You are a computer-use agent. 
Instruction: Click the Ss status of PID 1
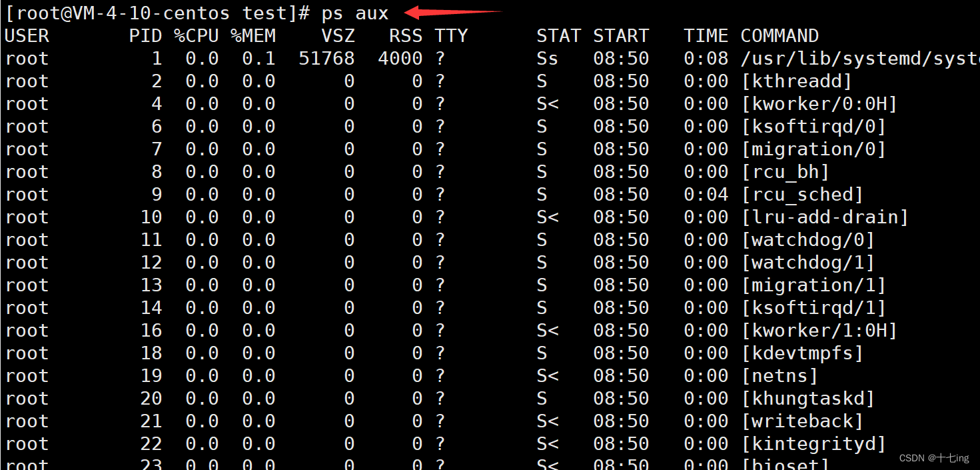[548, 59]
